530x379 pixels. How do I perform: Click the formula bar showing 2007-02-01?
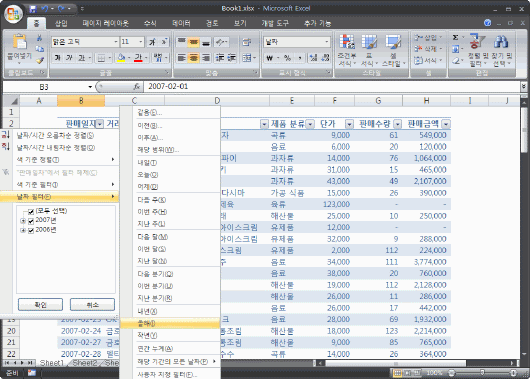coord(332,87)
